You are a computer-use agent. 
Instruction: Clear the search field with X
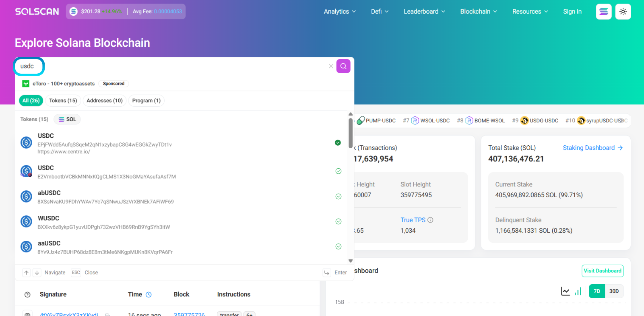tap(331, 66)
